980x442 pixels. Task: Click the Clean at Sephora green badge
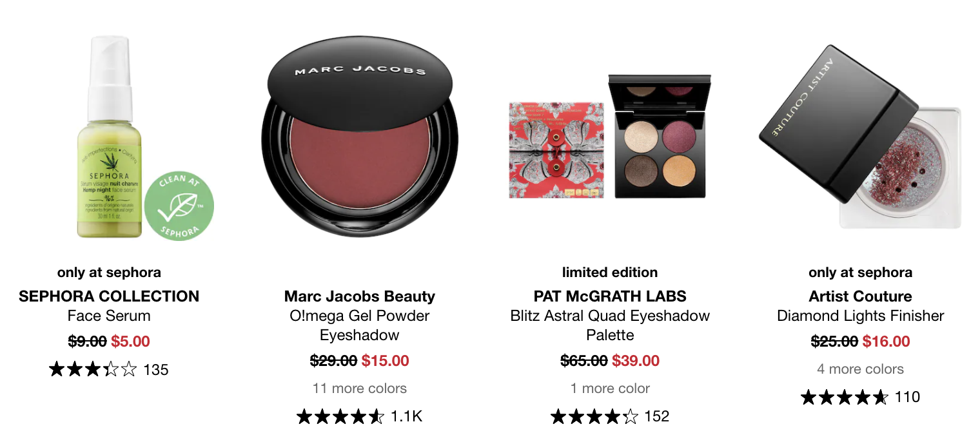pyautogui.click(x=179, y=207)
